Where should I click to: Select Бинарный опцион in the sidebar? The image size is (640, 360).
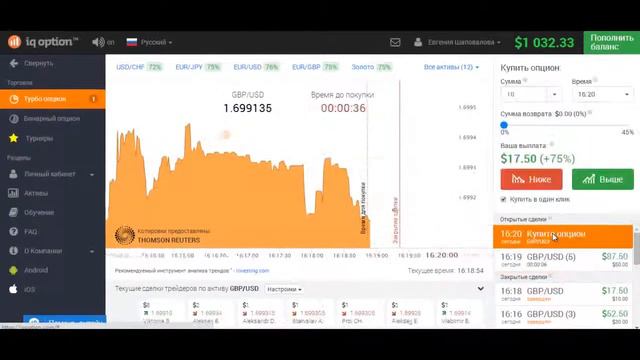[53, 119]
